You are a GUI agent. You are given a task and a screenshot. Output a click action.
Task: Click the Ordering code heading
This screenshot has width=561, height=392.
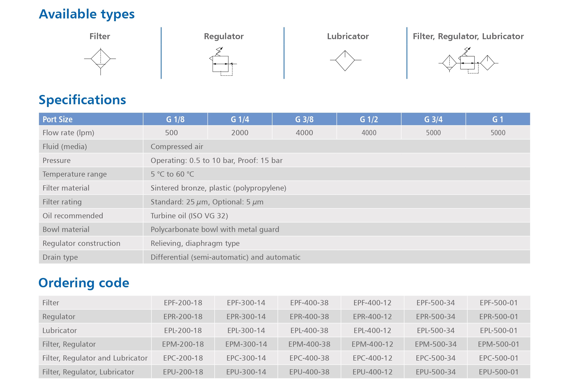[84, 283]
